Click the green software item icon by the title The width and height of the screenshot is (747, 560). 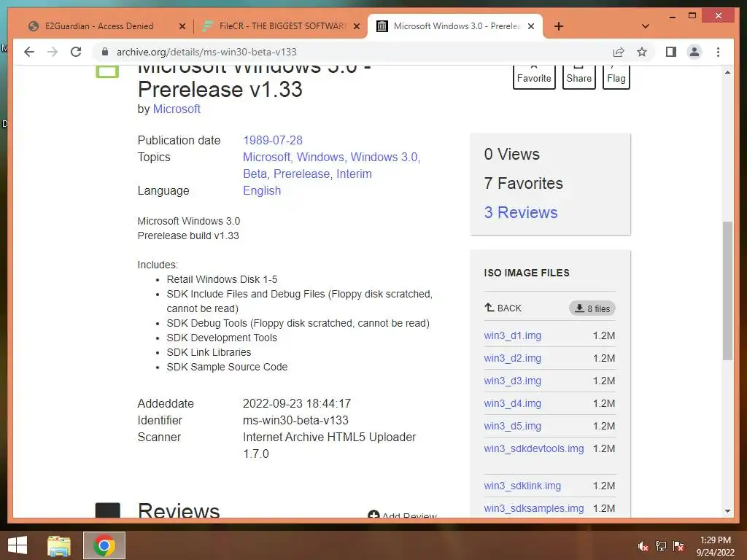click(x=107, y=71)
